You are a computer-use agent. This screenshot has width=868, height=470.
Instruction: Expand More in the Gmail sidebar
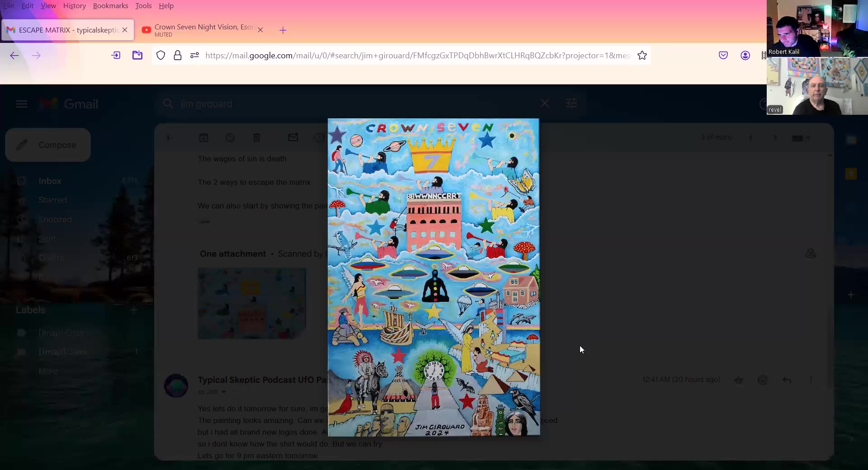(x=48, y=371)
